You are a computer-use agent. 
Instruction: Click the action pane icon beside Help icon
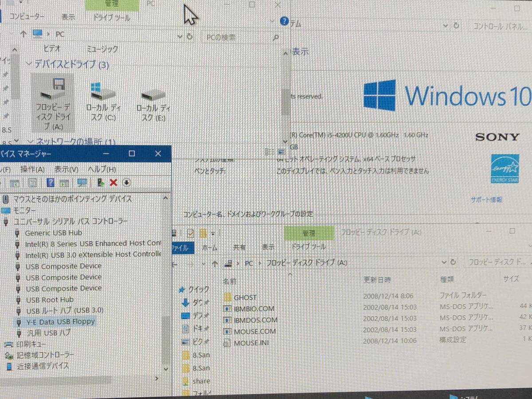click(x=64, y=183)
